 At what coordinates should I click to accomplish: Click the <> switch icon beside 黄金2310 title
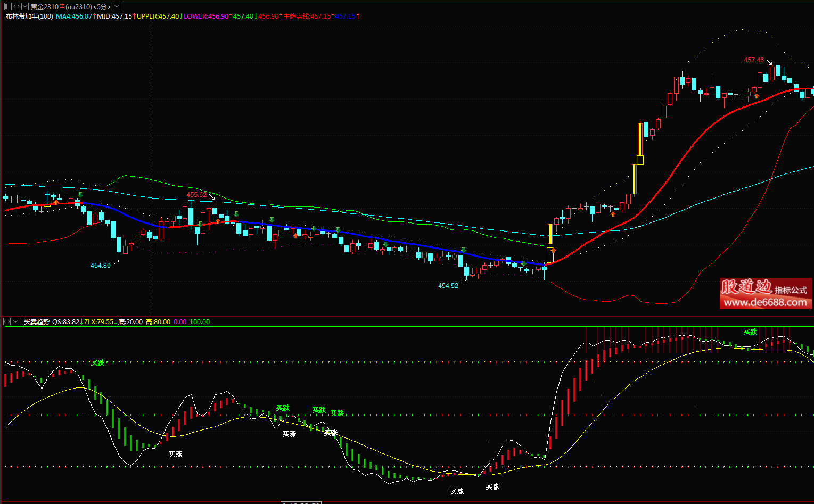(17, 6)
